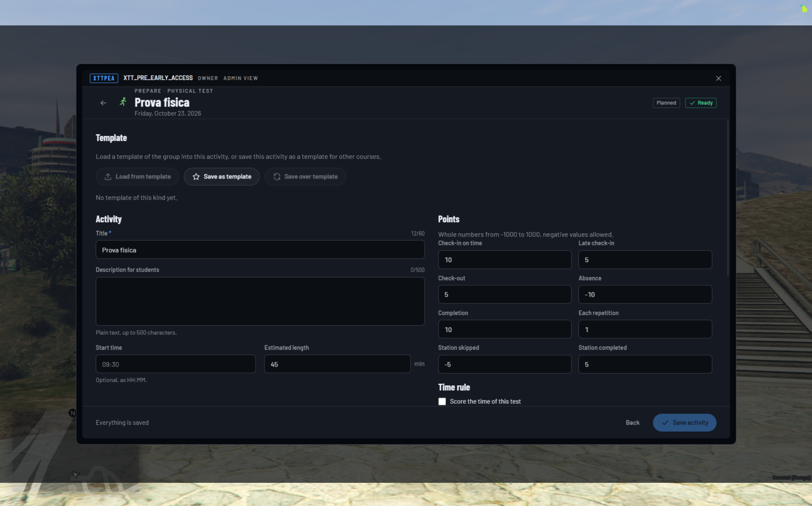Image resolution: width=812 pixels, height=506 pixels.
Task: Click the Planned status badge
Action: coord(666,103)
